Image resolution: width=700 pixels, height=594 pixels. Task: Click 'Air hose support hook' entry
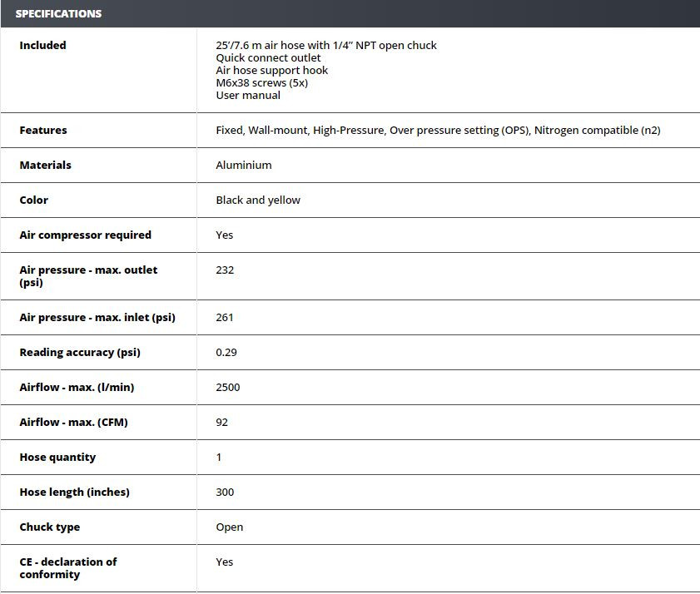click(x=271, y=71)
